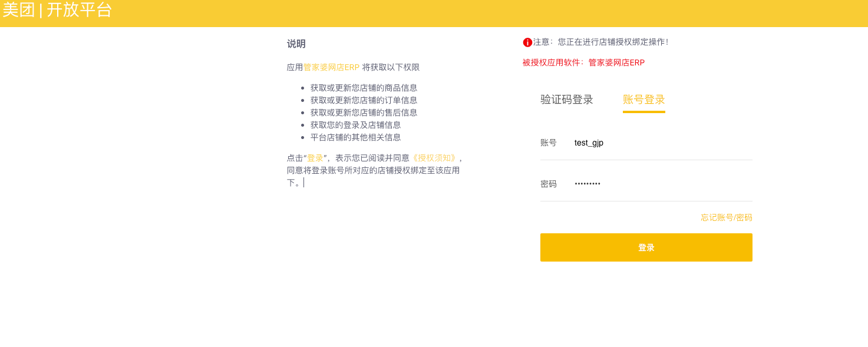The height and width of the screenshot is (347, 868).
Task: Select the 账号登录 tab
Action: pyautogui.click(x=644, y=100)
